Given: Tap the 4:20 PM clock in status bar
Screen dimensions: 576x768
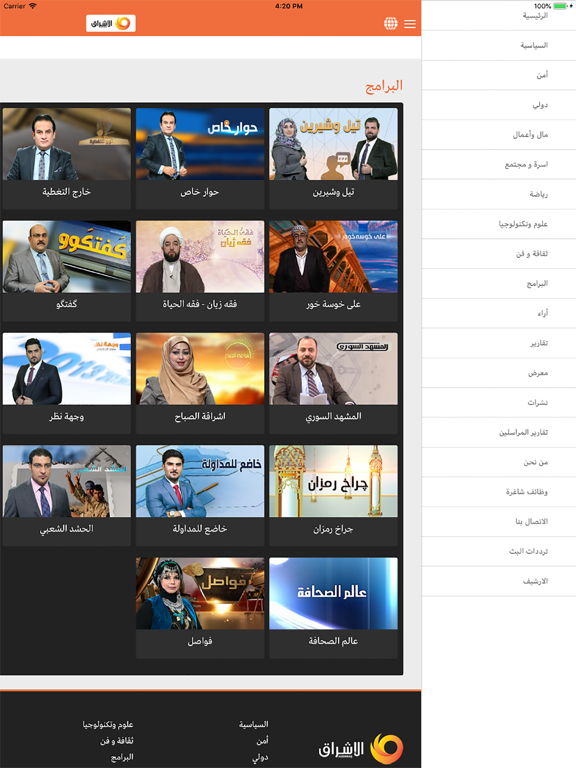Looking at the screenshot, I should [288, 6].
